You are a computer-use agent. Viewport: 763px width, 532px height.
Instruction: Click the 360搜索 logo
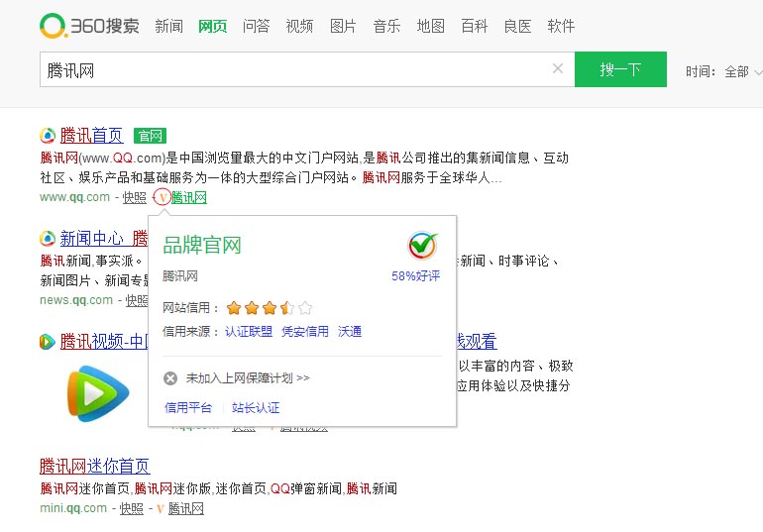(x=89, y=26)
